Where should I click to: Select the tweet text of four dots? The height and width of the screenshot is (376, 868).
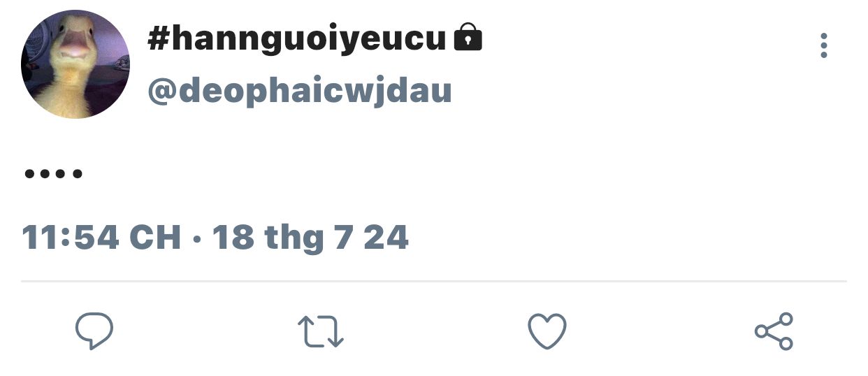pos(53,173)
